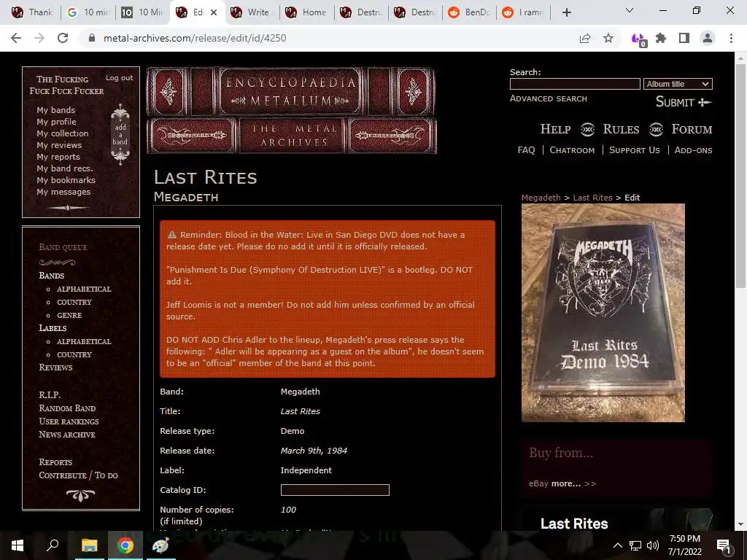Open My band recs.

(x=65, y=168)
